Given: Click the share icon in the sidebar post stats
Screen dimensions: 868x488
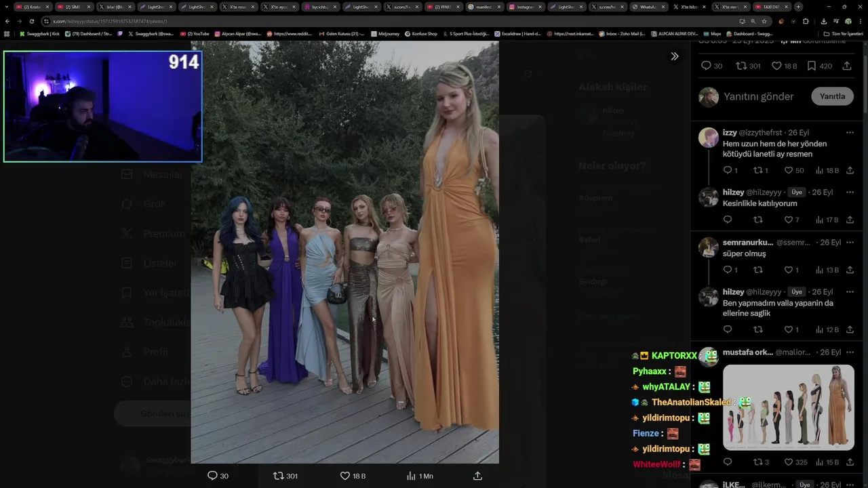Looking at the screenshot, I should click(847, 66).
